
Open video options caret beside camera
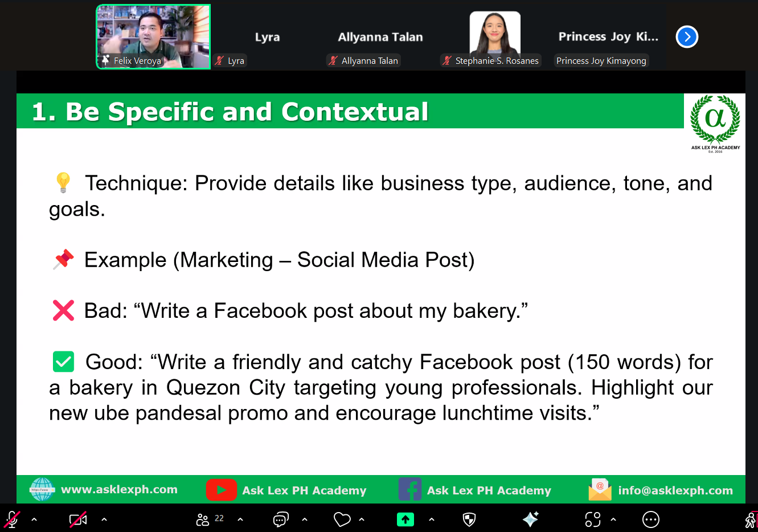coord(104,519)
